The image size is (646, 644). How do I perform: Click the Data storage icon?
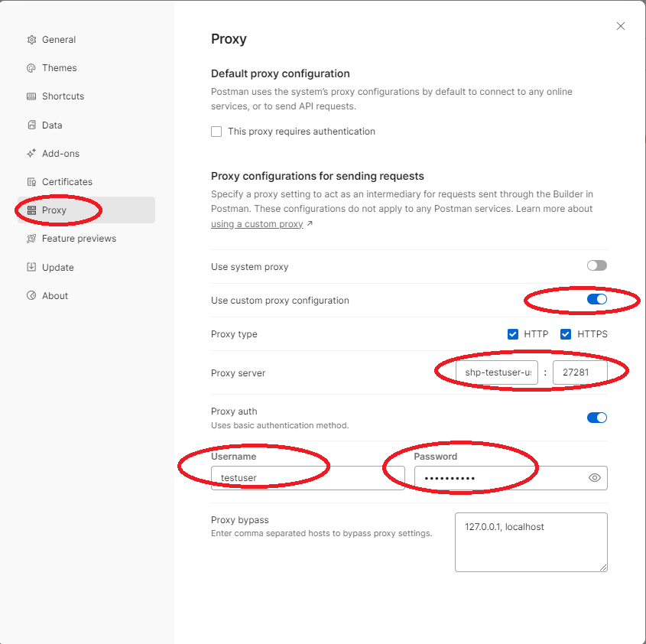pos(31,125)
